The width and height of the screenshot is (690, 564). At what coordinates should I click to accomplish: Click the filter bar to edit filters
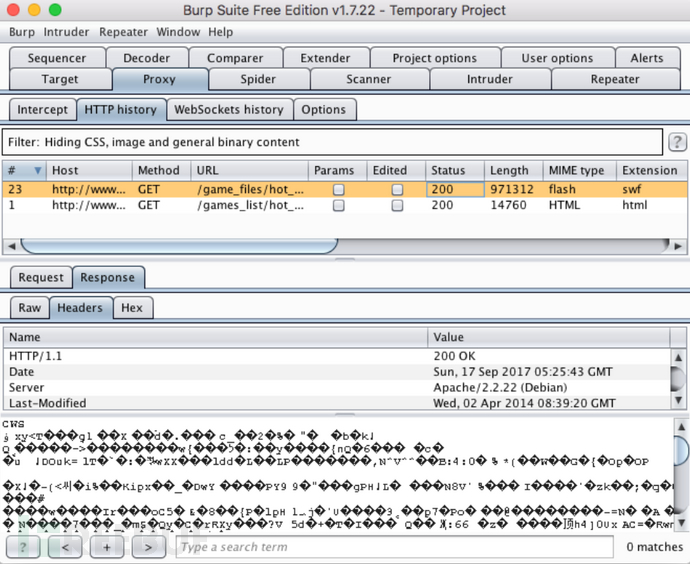point(332,142)
